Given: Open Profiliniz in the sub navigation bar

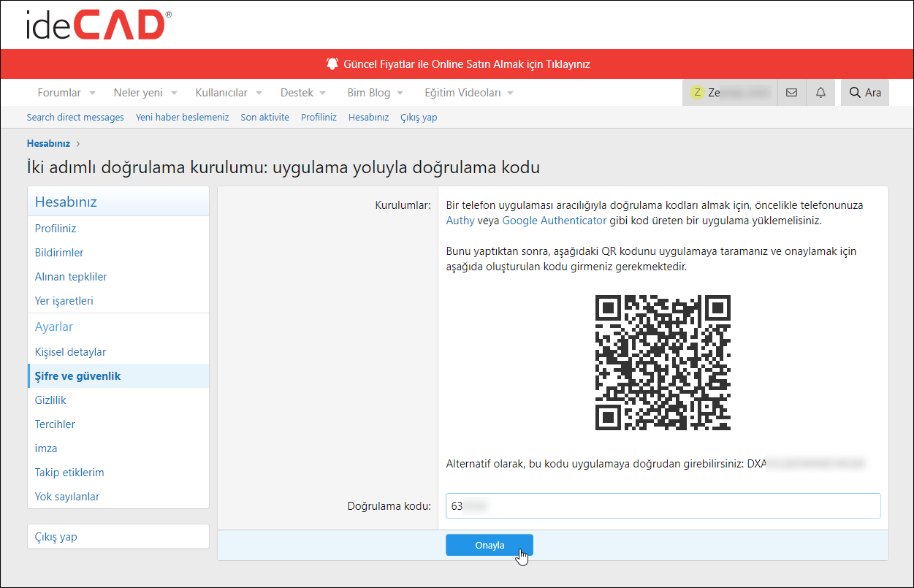Looking at the screenshot, I should pyautogui.click(x=319, y=117).
